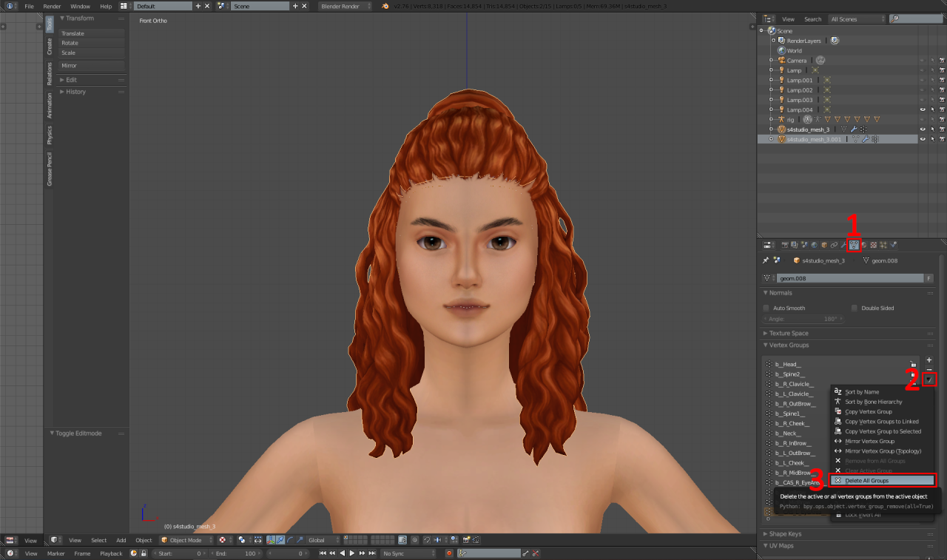This screenshot has width=947, height=560.
Task: Click the 3D manipulator toggle icon
Action: (270, 540)
